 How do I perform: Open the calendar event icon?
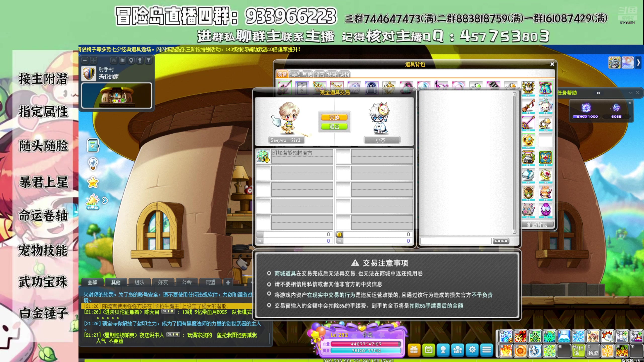click(x=428, y=350)
